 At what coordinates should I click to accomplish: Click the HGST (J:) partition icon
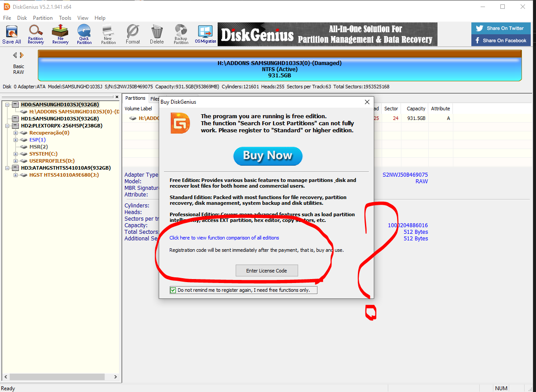click(24, 175)
